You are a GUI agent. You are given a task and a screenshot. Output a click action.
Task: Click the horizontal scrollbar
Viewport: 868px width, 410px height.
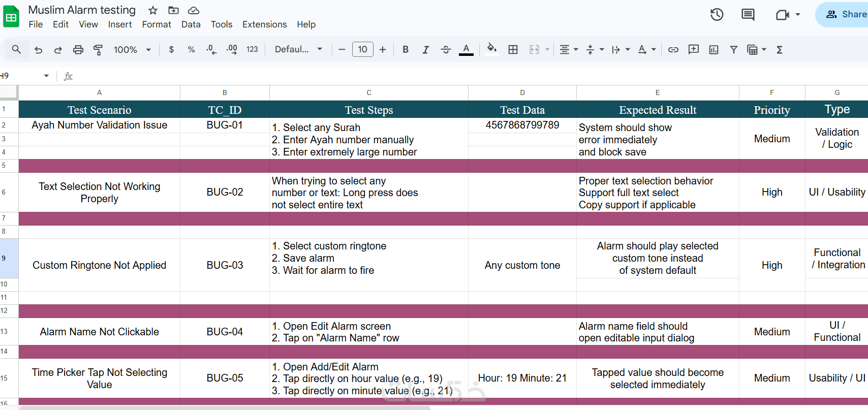(225, 407)
